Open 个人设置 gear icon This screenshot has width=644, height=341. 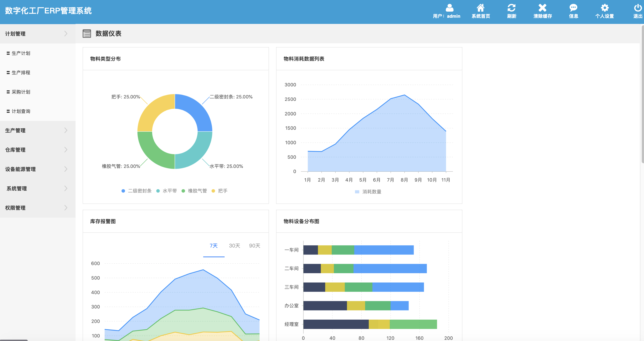604,8
